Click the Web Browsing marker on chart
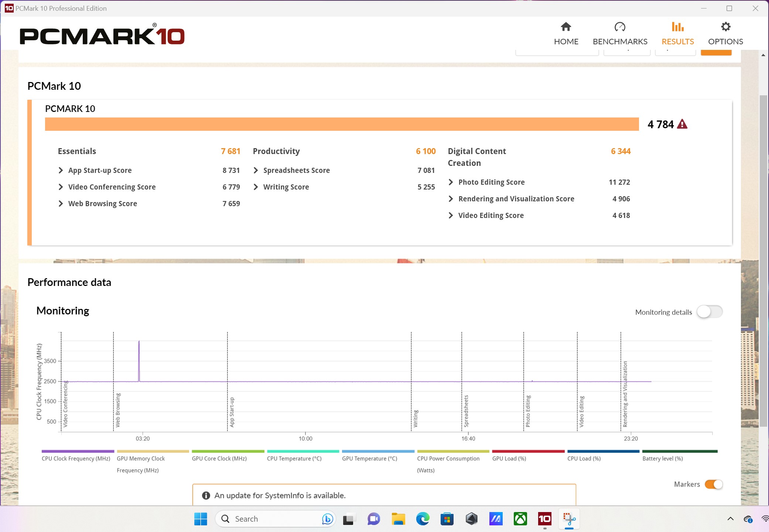 (117, 410)
